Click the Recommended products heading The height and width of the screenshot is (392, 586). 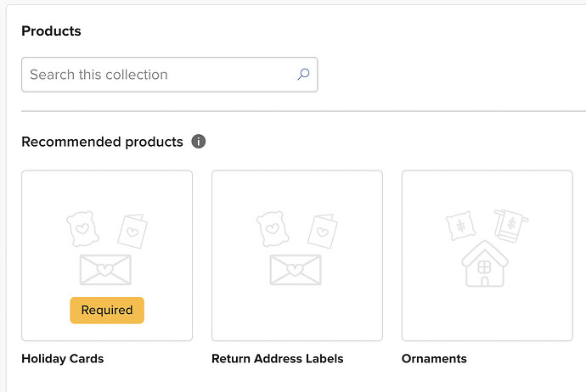click(103, 142)
